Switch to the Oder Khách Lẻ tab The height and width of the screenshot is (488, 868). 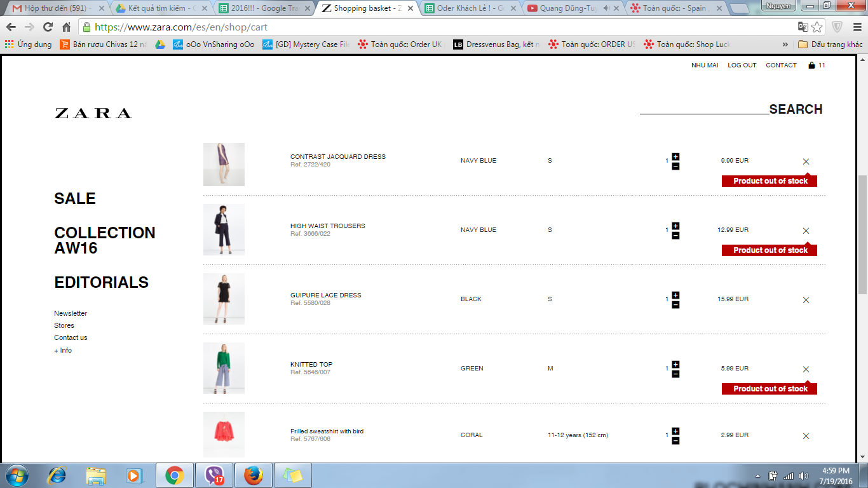[470, 8]
